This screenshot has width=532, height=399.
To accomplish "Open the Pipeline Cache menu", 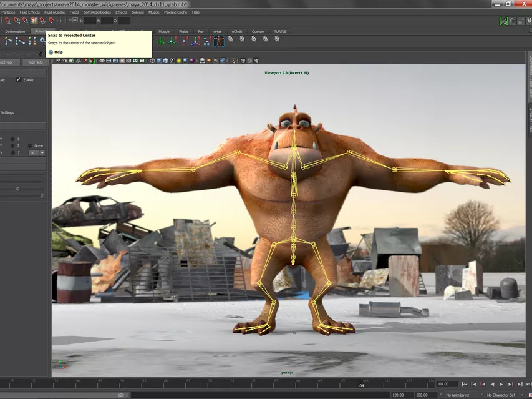I will pyautogui.click(x=175, y=12).
